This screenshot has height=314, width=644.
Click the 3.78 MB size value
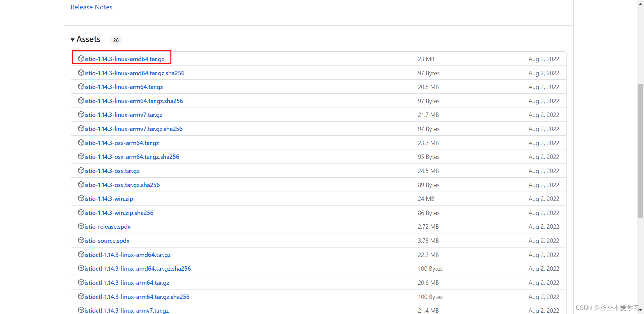(x=428, y=240)
